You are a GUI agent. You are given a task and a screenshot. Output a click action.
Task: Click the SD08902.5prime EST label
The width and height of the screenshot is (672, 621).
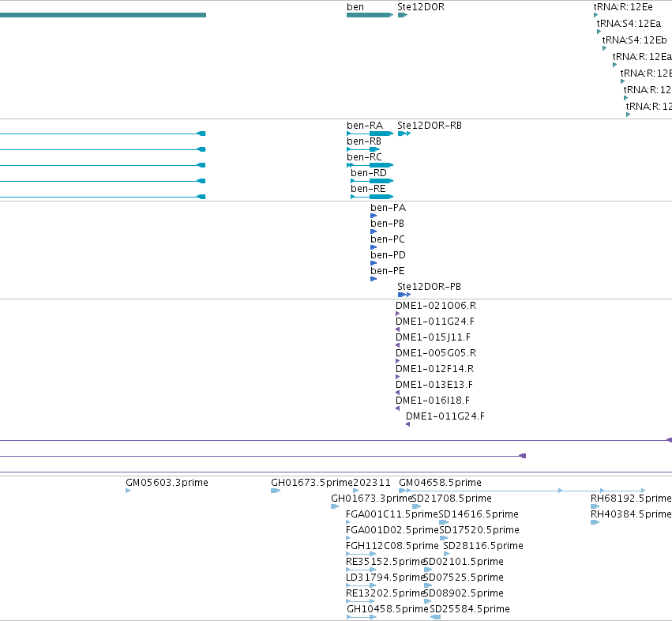pyautogui.click(x=464, y=593)
